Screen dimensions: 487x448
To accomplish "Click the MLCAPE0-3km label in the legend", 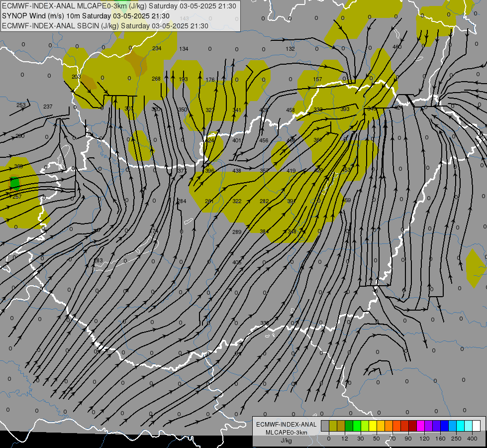I will 287,433.
